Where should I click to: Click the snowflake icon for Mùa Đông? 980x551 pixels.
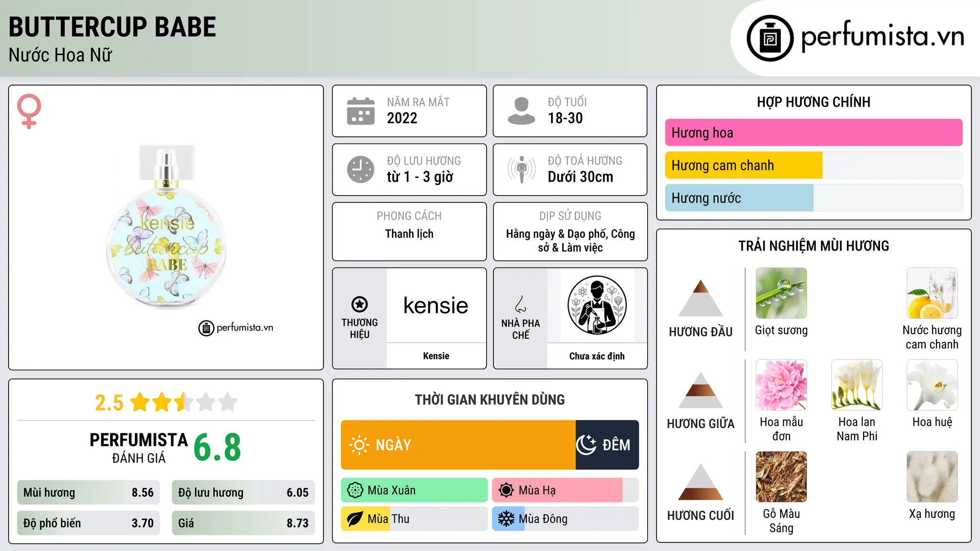pyautogui.click(x=506, y=519)
